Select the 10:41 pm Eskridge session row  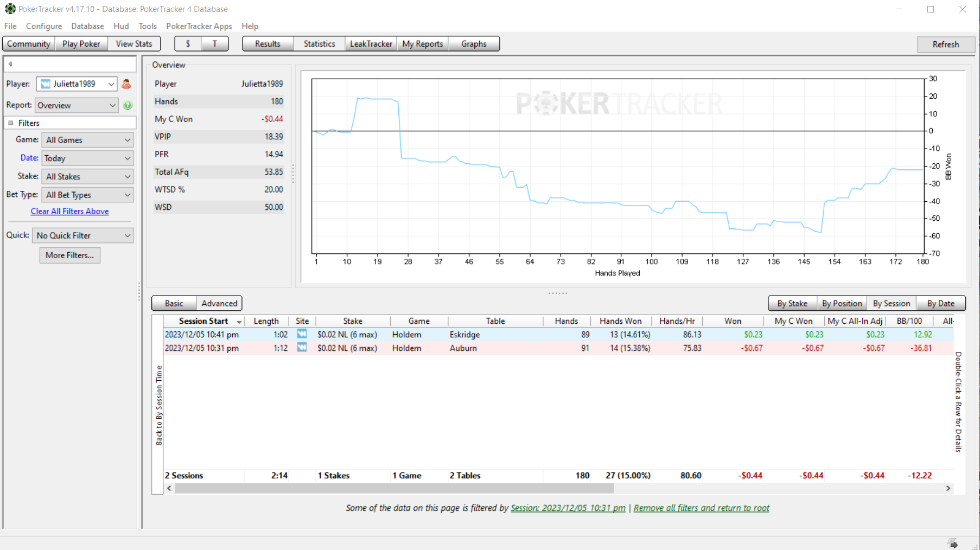tap(558, 335)
